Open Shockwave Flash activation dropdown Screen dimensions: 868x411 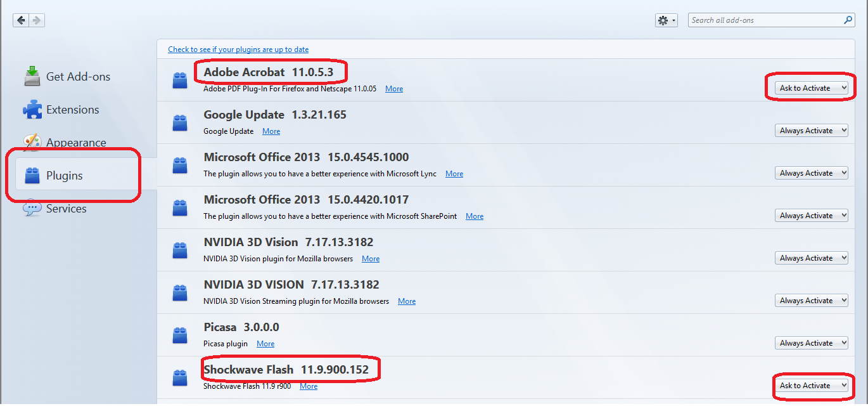coord(812,386)
